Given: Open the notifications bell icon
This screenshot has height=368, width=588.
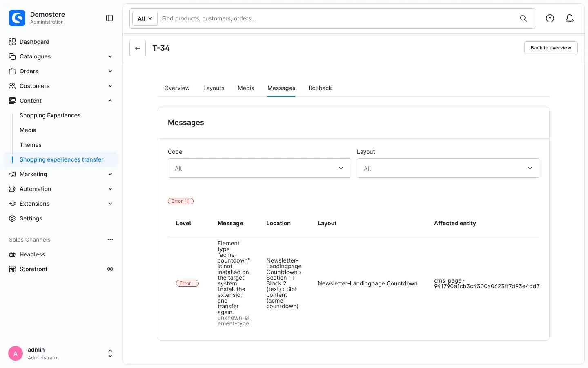Looking at the screenshot, I should (570, 18).
